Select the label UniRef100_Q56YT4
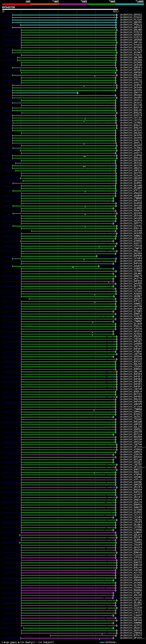 (x=131, y=93)
